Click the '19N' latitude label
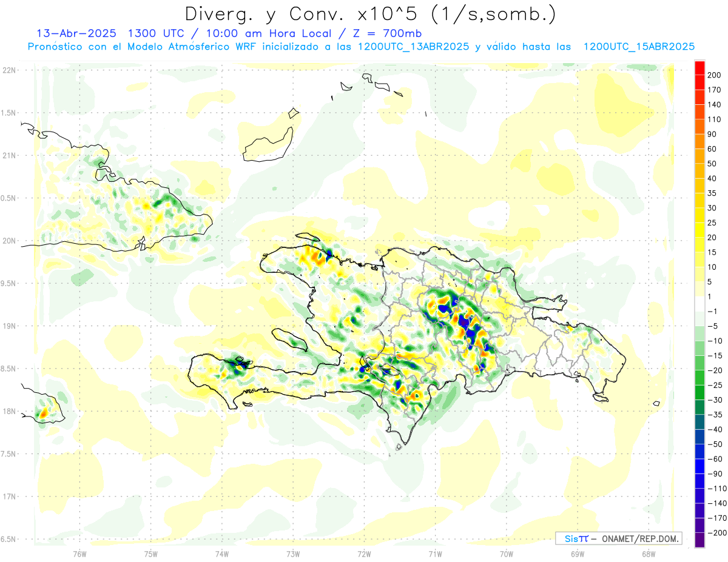The height and width of the screenshot is (562, 728). (x=8, y=326)
